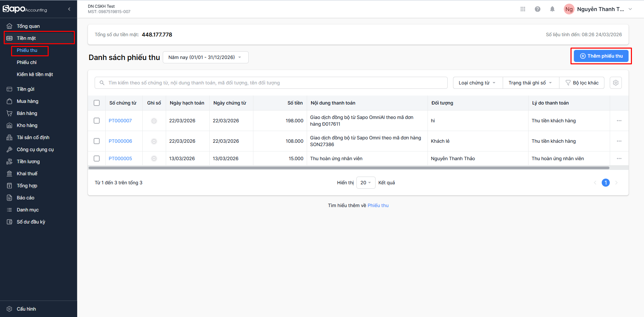This screenshot has width=644, height=317.
Task: Open the apps grid icon in header
Action: tap(523, 9)
